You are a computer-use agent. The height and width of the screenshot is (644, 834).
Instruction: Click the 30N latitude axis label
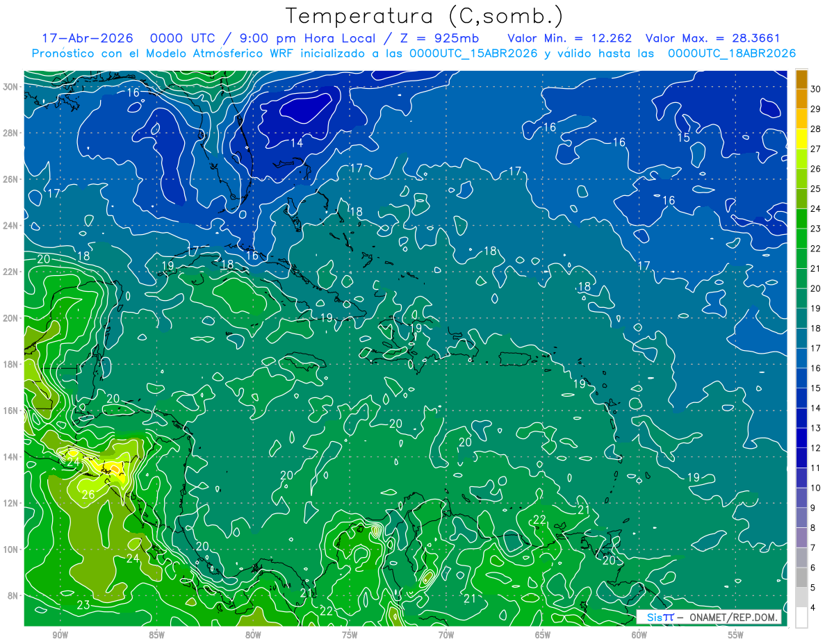[x=10, y=87]
